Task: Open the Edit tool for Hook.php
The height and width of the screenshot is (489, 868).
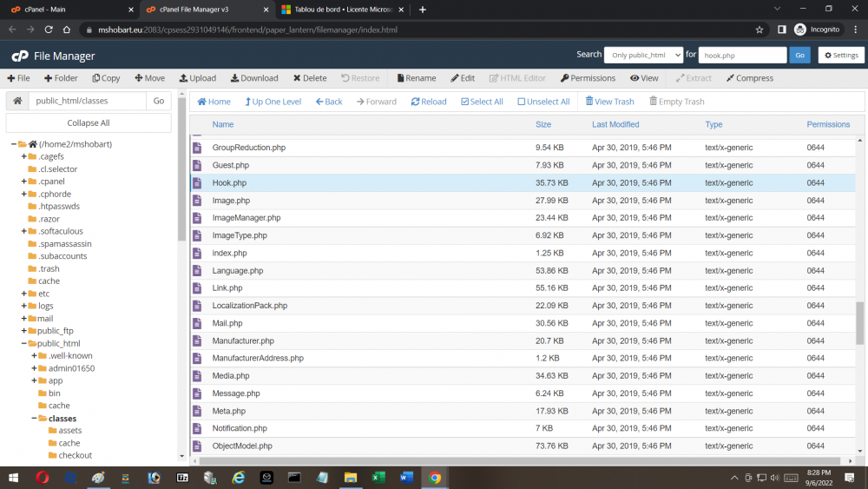Action: (x=463, y=78)
